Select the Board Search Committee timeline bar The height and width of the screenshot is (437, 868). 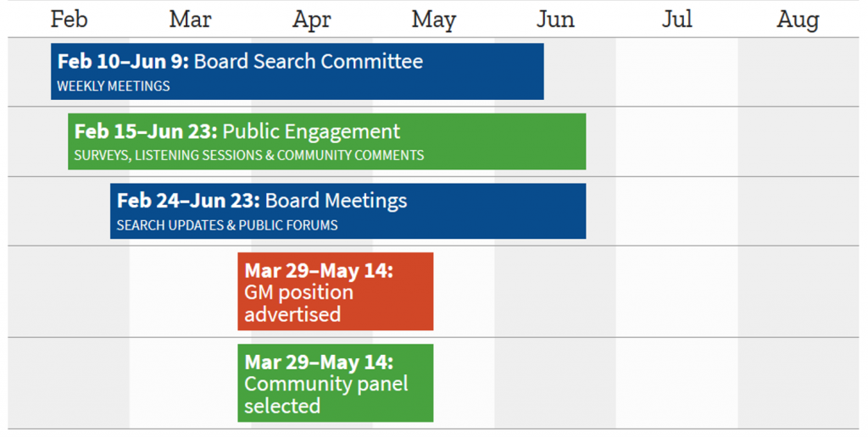pyautogui.click(x=298, y=71)
